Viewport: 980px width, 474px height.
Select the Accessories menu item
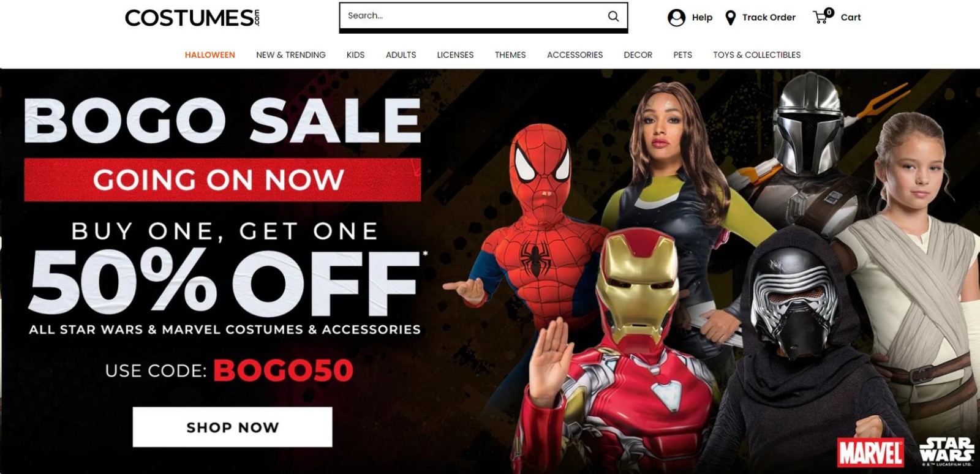[x=575, y=55]
